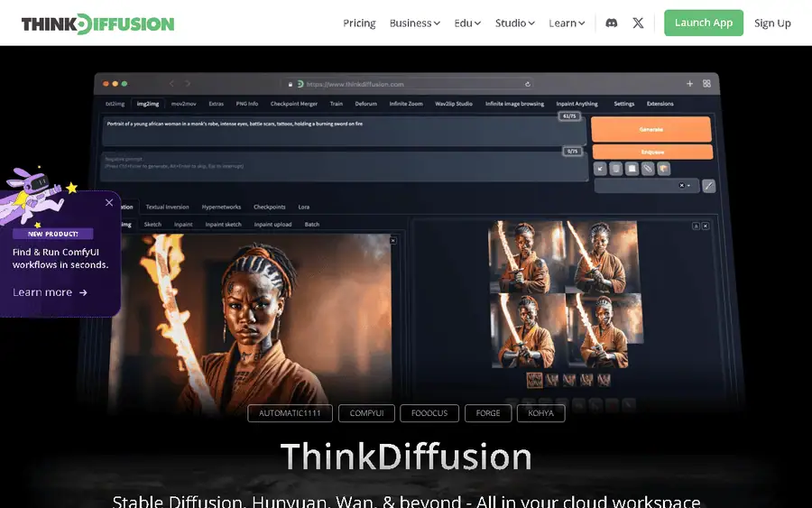Click the first small gallery thumbnail

point(534,380)
